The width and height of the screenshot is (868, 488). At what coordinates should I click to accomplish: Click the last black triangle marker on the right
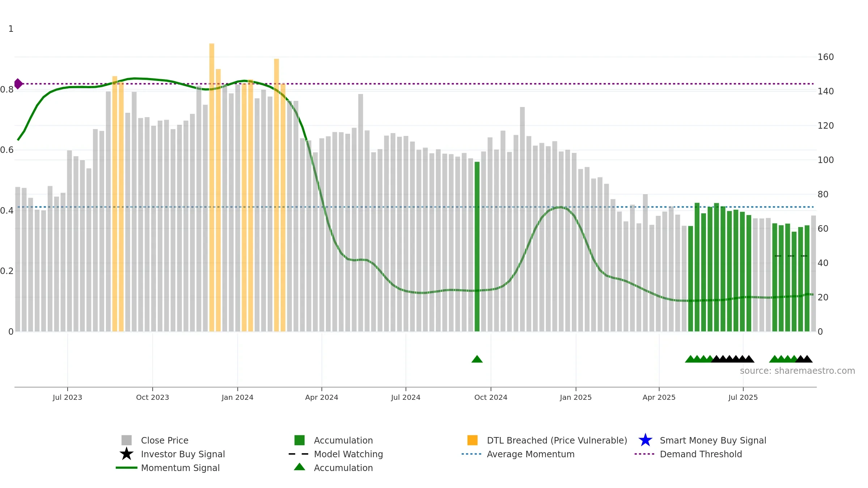(x=807, y=359)
